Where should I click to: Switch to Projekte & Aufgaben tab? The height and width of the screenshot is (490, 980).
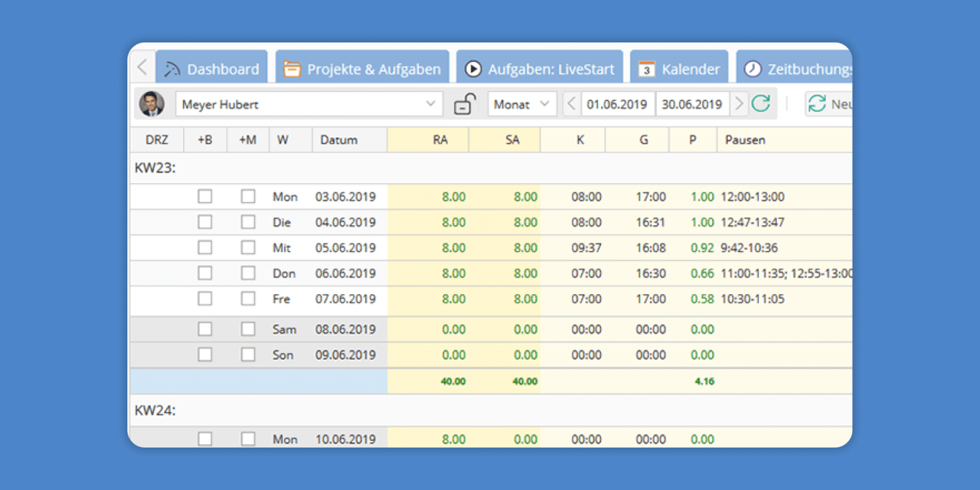(363, 69)
